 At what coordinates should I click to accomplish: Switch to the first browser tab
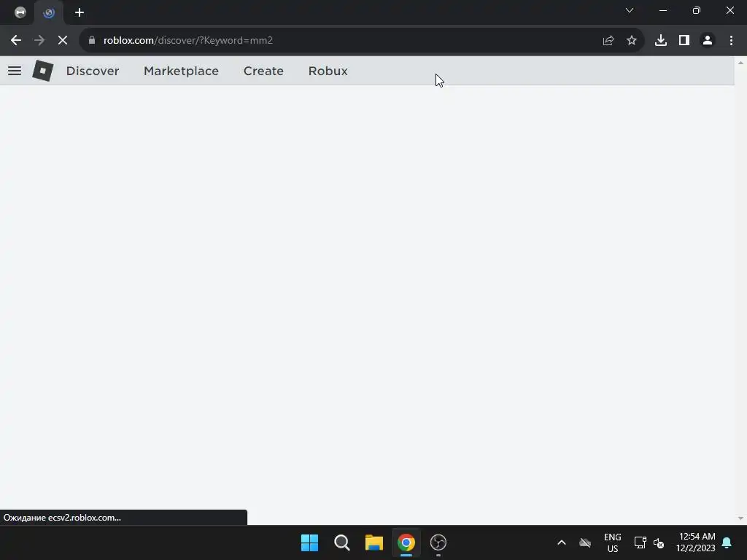(x=20, y=12)
